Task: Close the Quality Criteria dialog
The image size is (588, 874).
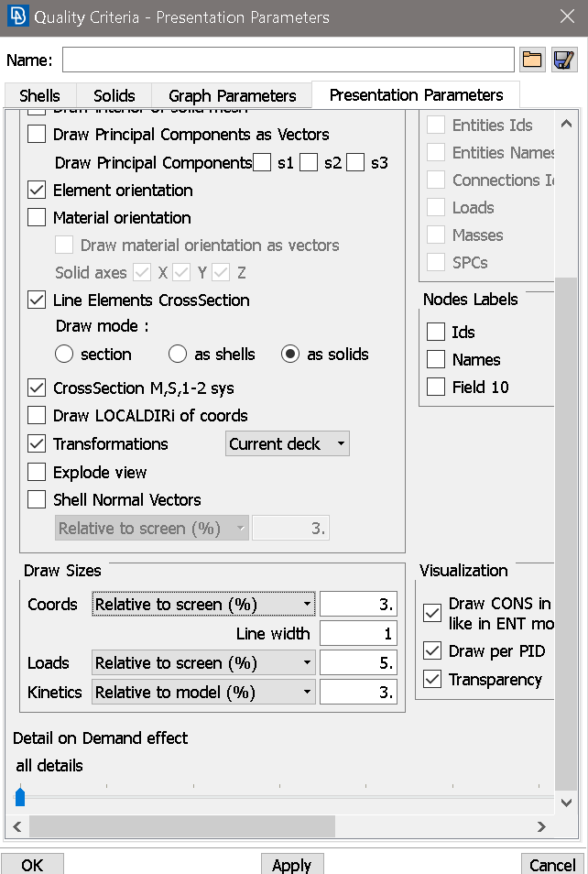Action: pos(567,16)
